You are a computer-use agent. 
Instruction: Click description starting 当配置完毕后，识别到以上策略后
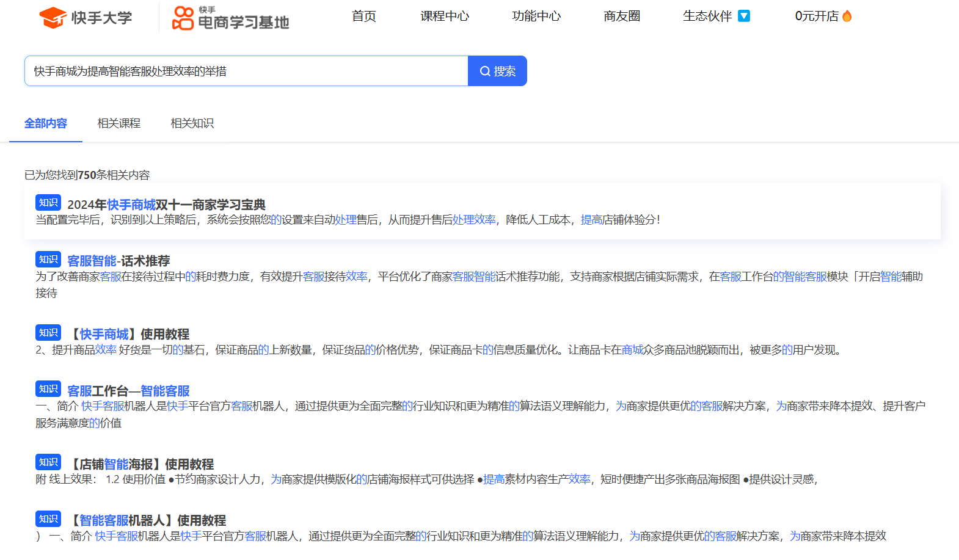pos(348,220)
